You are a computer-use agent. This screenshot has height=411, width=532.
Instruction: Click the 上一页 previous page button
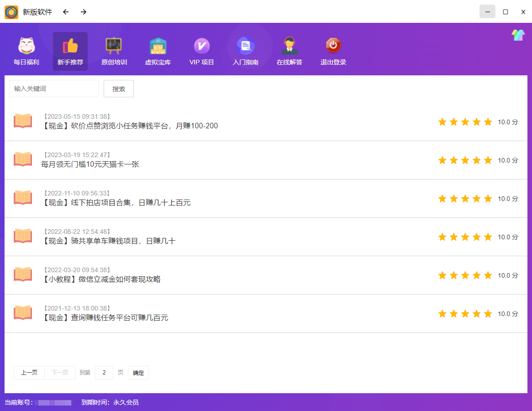[x=29, y=373]
